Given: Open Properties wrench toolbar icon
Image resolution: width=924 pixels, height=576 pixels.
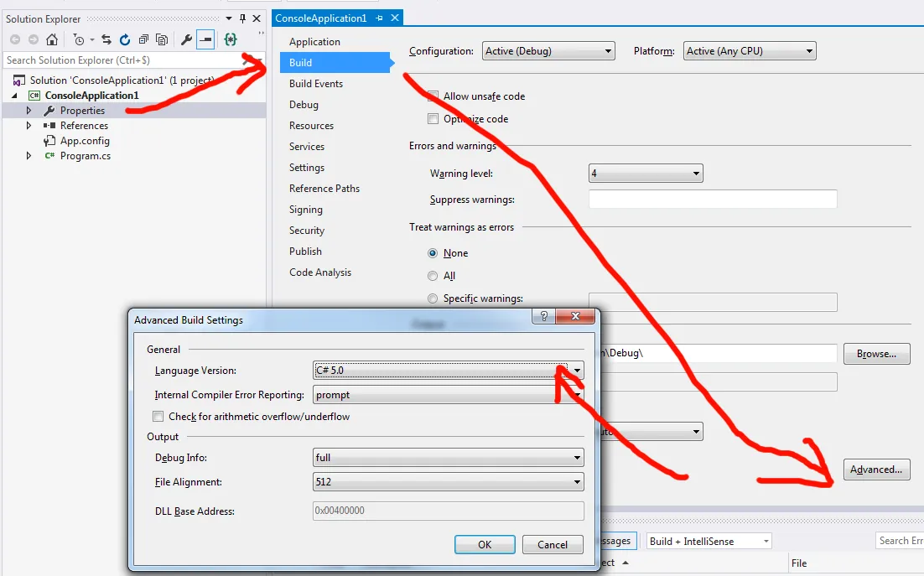Looking at the screenshot, I should pyautogui.click(x=186, y=39).
